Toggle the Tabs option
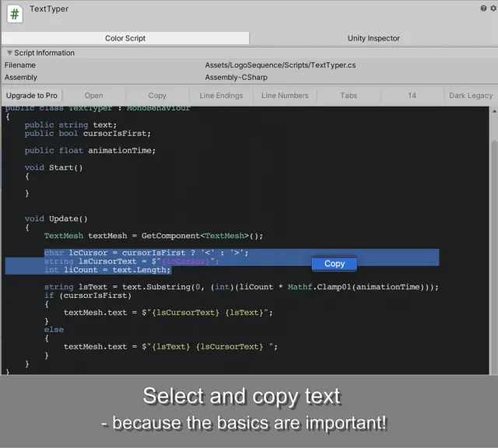Viewport: 498px width, 448px height. pyautogui.click(x=349, y=96)
